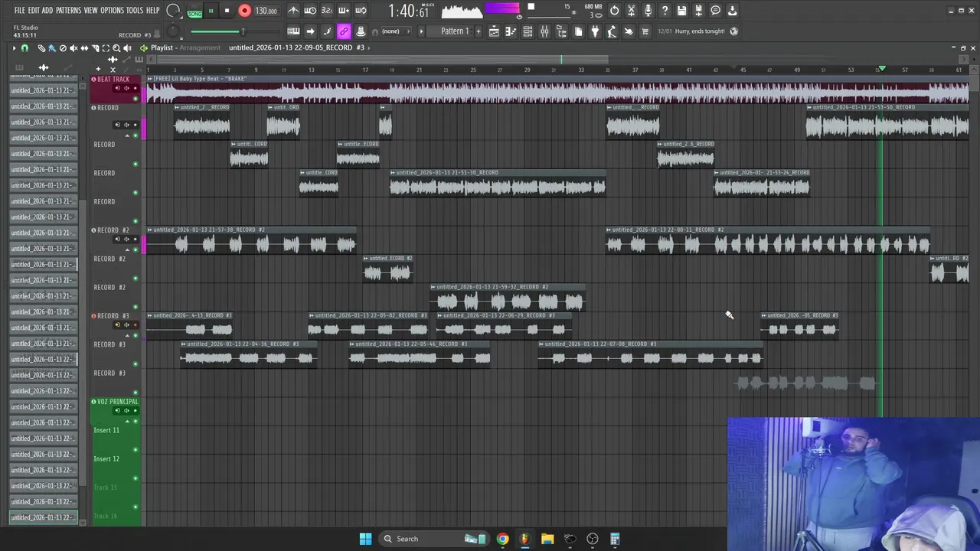Open the audio editor scissors icon
This screenshot has height=551, width=980.
point(631,11)
